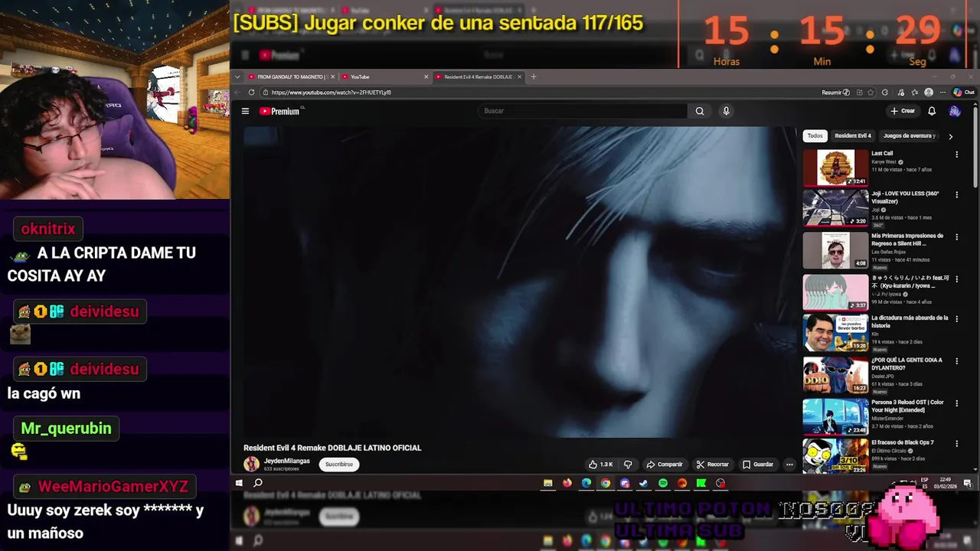Image resolution: width=980 pixels, height=551 pixels.
Task: Reload the page with browser refresh icon
Action: [251, 93]
